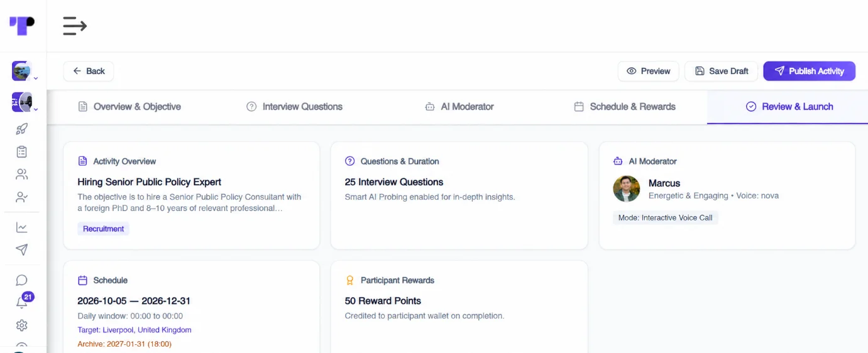Open the users group sidebar icon

tap(22, 174)
